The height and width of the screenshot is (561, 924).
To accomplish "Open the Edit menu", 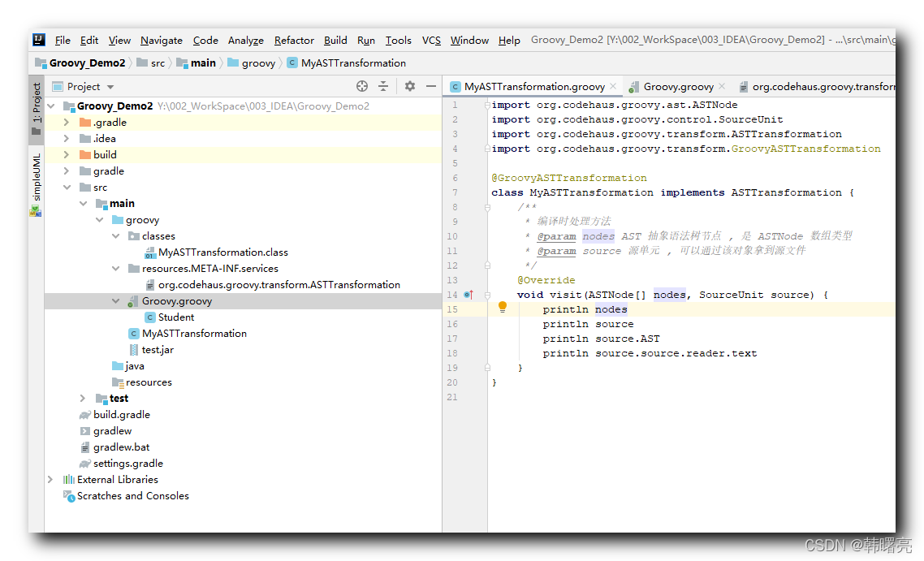I will pos(89,40).
